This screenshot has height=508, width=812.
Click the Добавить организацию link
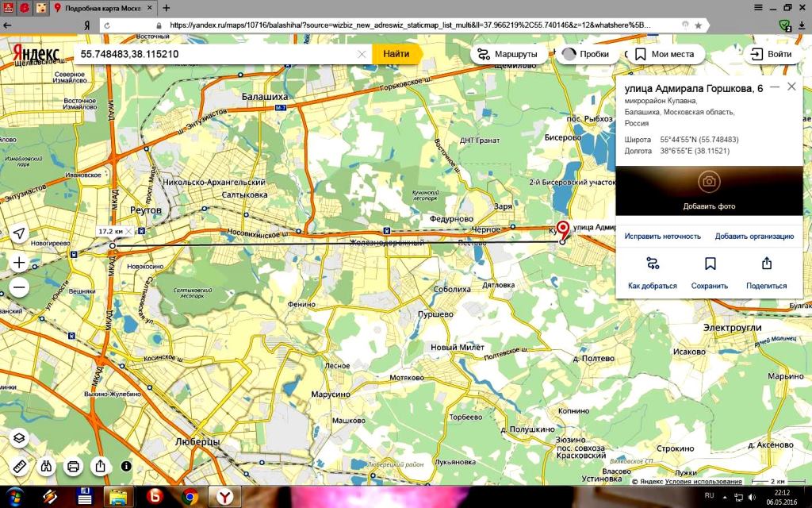tap(754, 236)
